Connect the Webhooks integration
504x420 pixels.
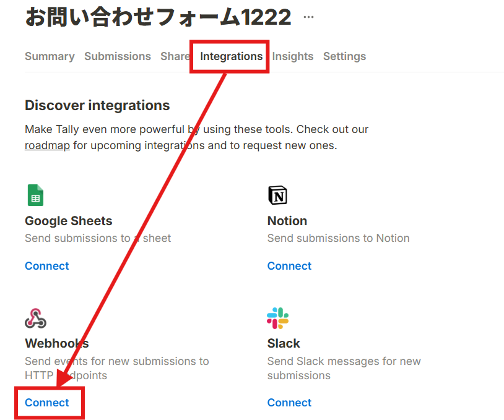click(47, 403)
